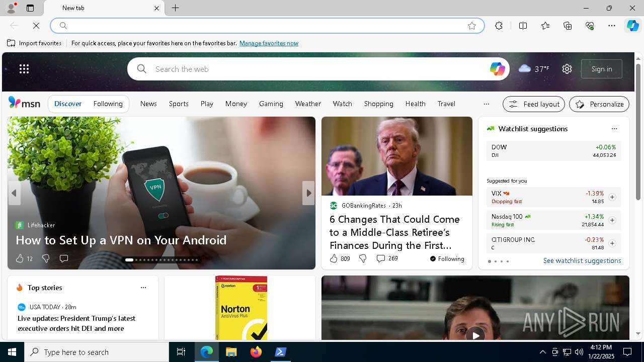Toggle split screen view
Image resolution: width=644 pixels, height=362 pixels.
523,26
